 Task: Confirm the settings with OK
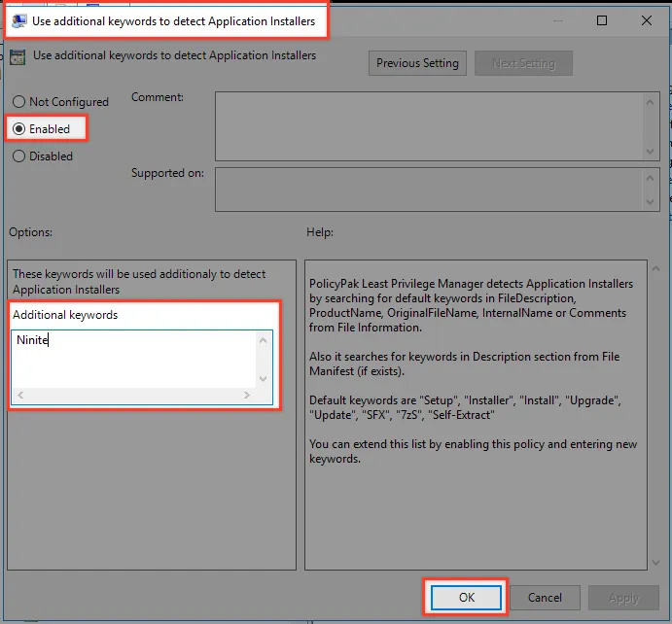click(x=466, y=598)
